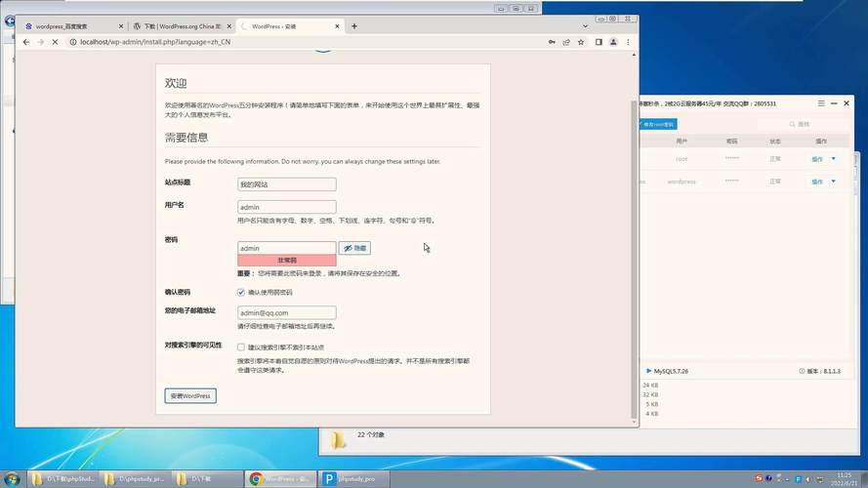This screenshot has height=488, width=868.
Task: Click the taskbar clock
Action: click(x=844, y=479)
